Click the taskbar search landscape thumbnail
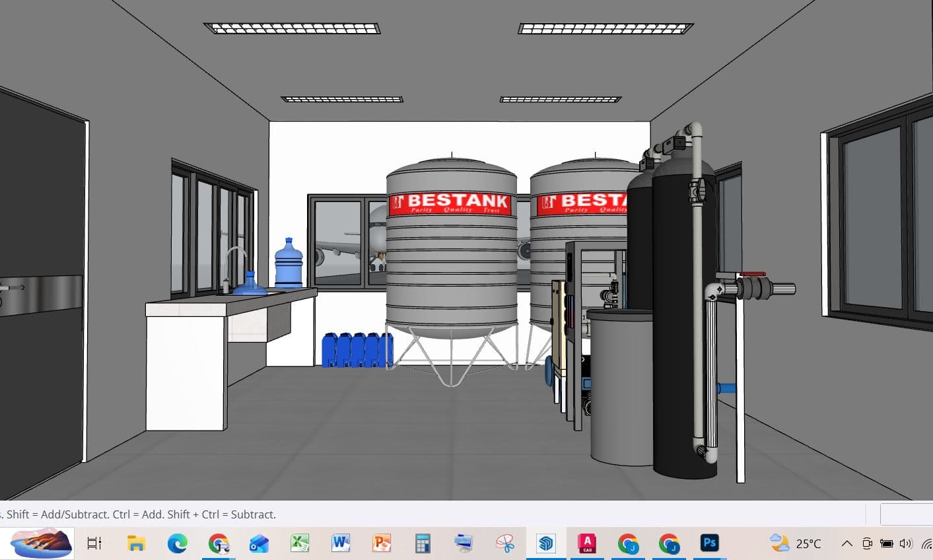This screenshot has height=560, width=933. [42, 543]
